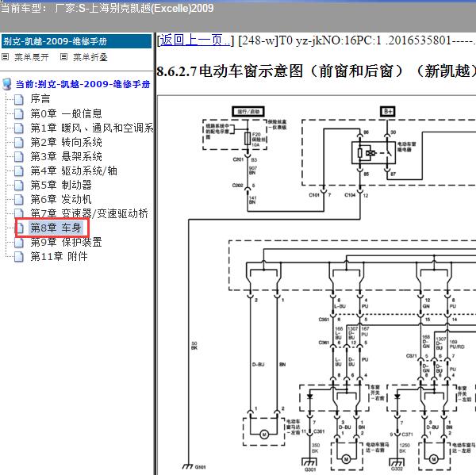Click the 当前车型 title text at top
Screen dimensions: 476x475
(x=106, y=8)
